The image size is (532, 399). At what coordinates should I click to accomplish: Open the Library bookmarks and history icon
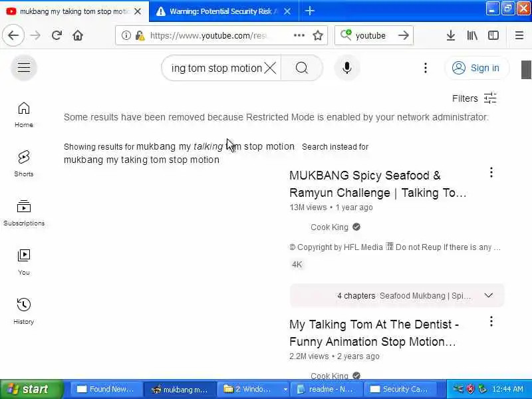472,35
